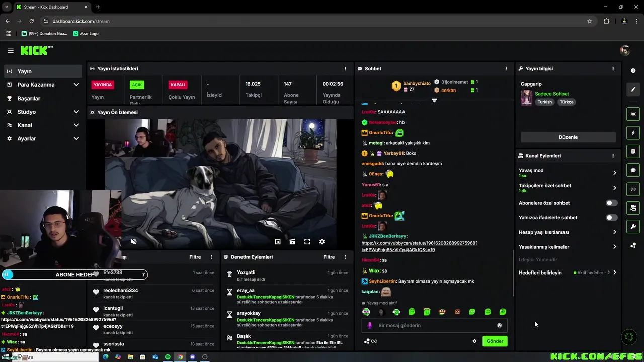Open Hesap yaşı kısıtlaması options
Viewport: 644px width, 362px height.
coord(568,232)
